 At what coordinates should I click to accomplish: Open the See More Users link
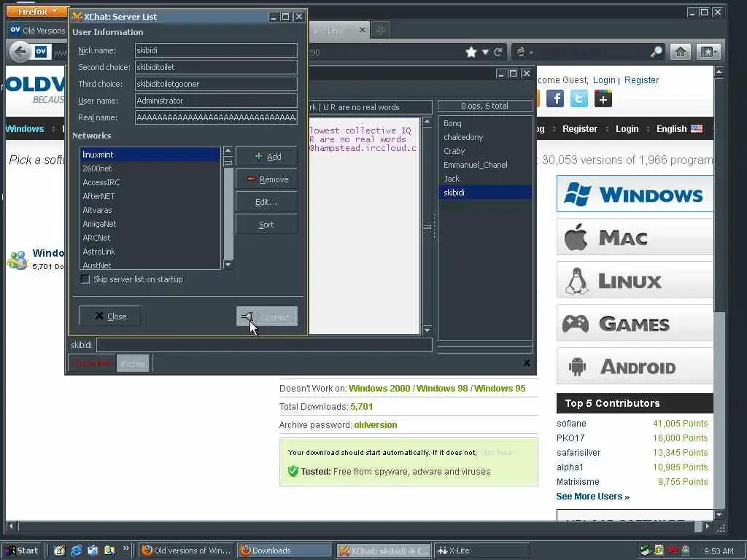592,496
